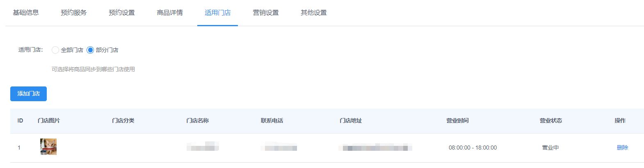Open the 营销设置 tab
The image size is (644, 168).
coord(266,13)
